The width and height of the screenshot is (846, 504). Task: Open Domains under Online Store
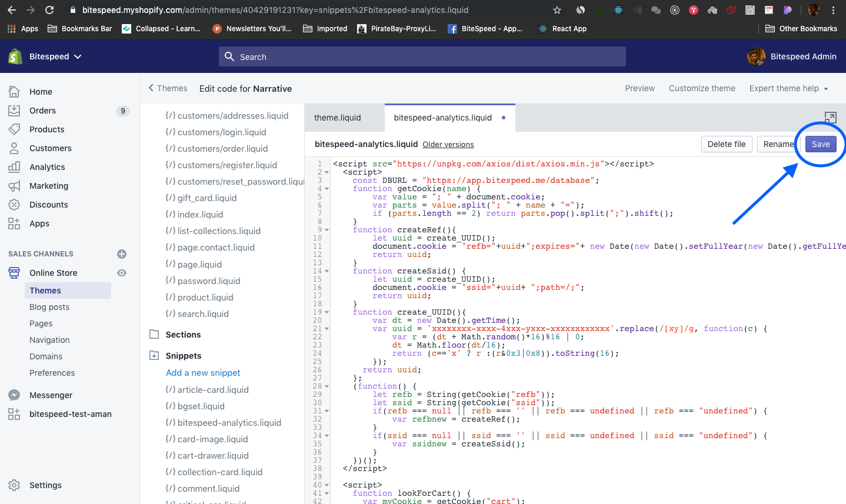46,356
